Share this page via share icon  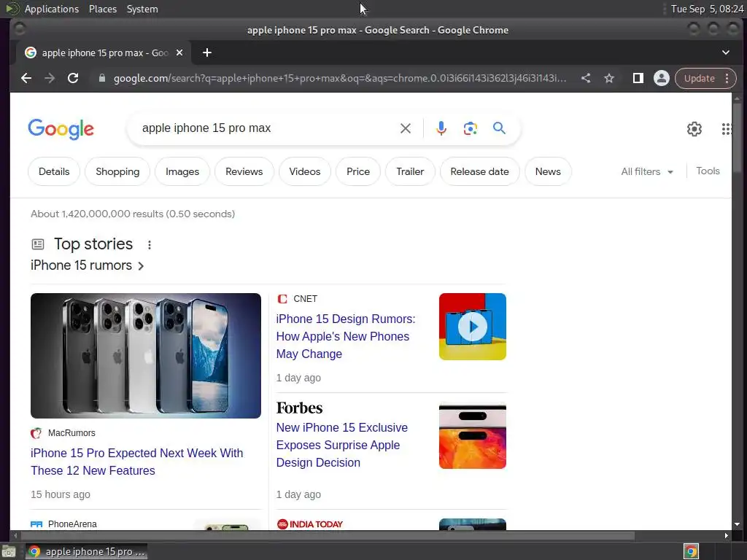(x=586, y=78)
